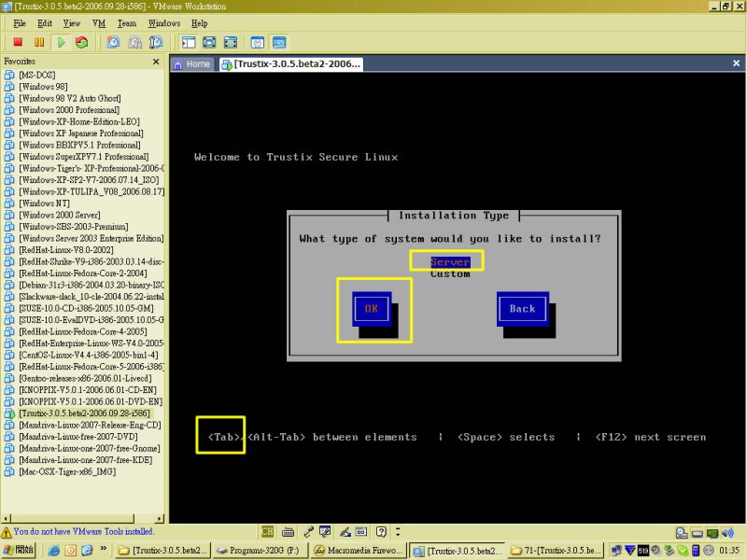Screen dimensions: 747x560
Task: Select [Windows 2000 Professional] favorite
Action: [69, 109]
